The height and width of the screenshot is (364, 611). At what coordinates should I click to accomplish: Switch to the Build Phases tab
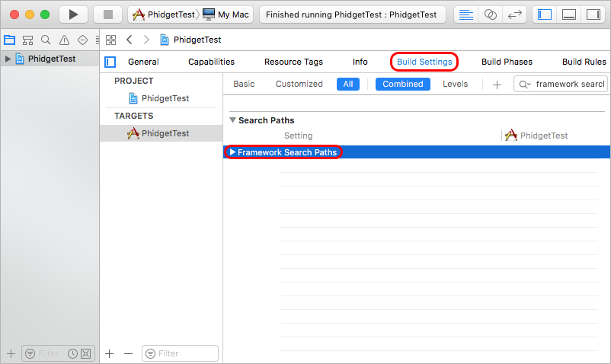pyautogui.click(x=507, y=62)
